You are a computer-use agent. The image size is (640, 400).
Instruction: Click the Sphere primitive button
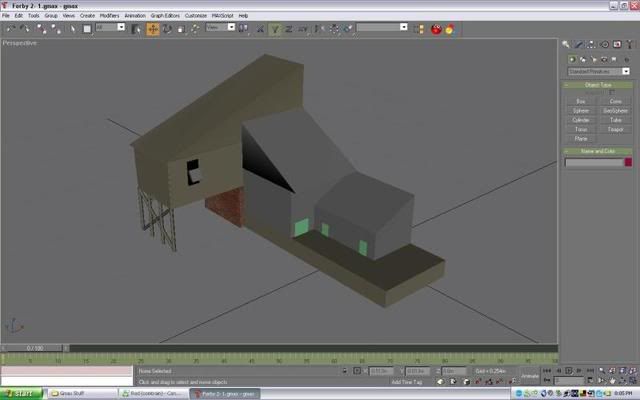(x=581, y=111)
